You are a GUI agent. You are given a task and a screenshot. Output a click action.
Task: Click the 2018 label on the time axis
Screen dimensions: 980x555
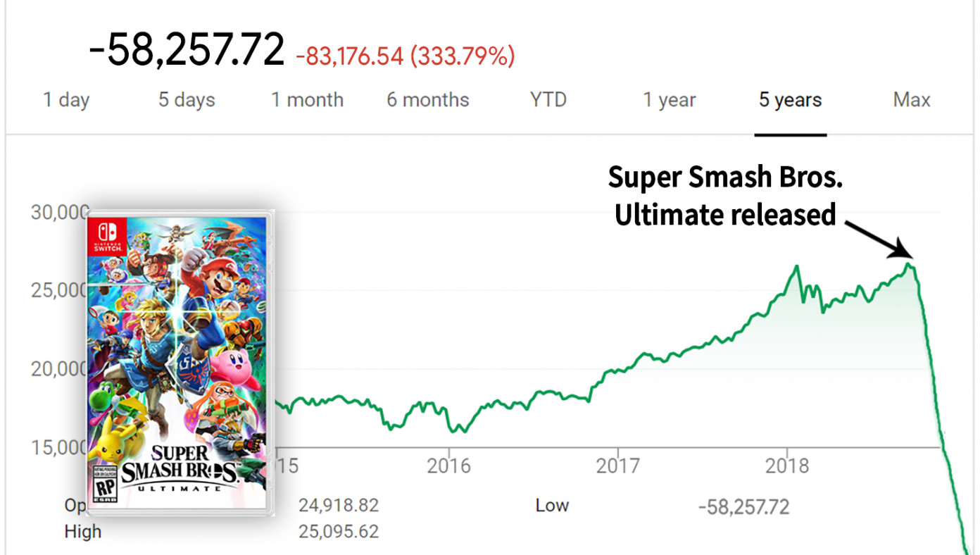pos(787,466)
